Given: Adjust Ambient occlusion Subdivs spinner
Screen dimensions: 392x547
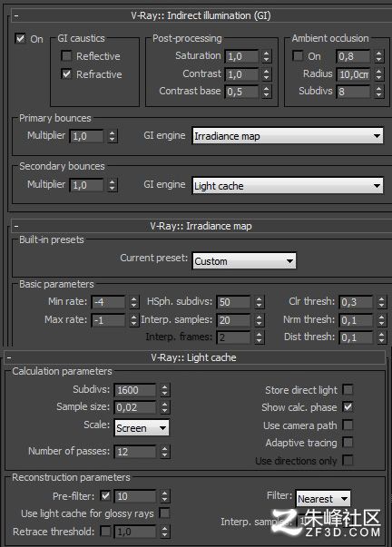Looking at the screenshot, I should 379,92.
